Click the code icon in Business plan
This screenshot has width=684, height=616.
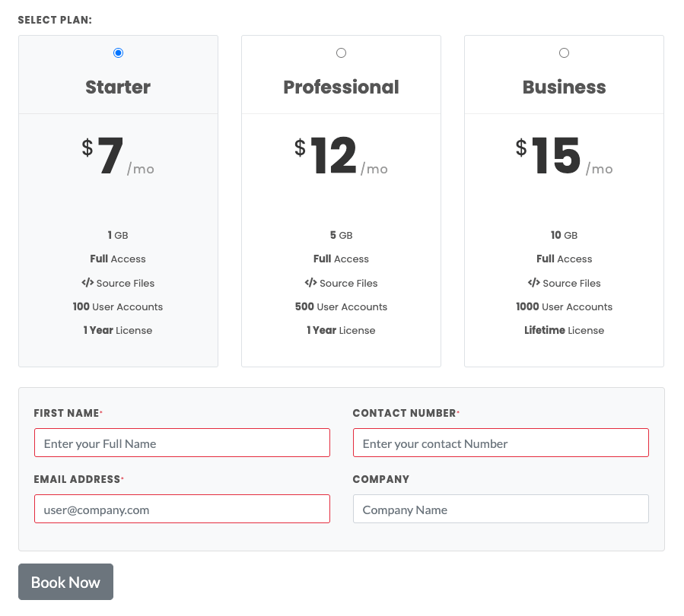(x=533, y=283)
